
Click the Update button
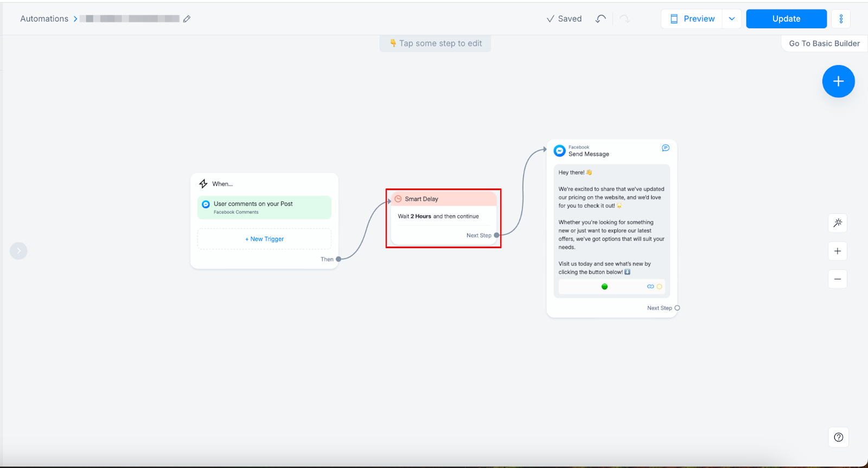click(x=786, y=19)
